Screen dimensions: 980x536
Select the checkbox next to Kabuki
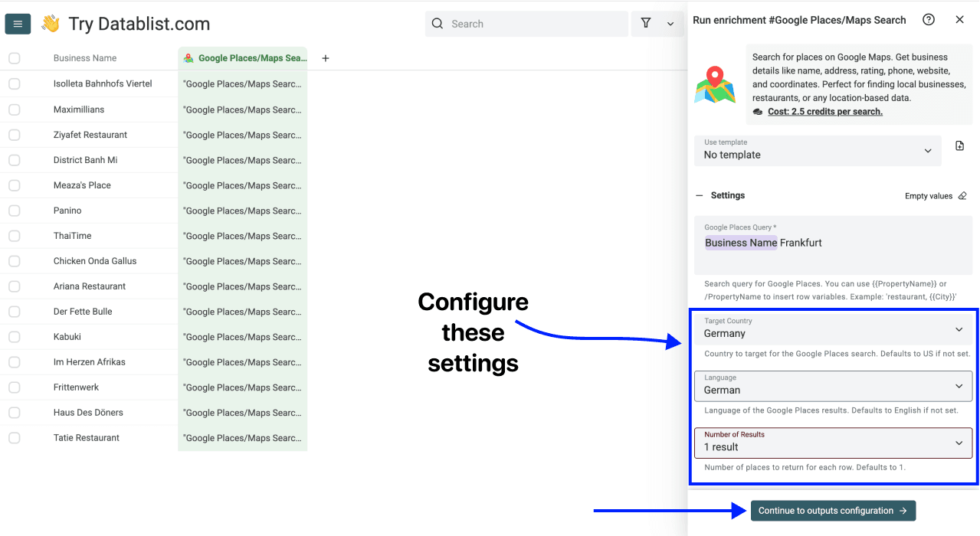(14, 336)
